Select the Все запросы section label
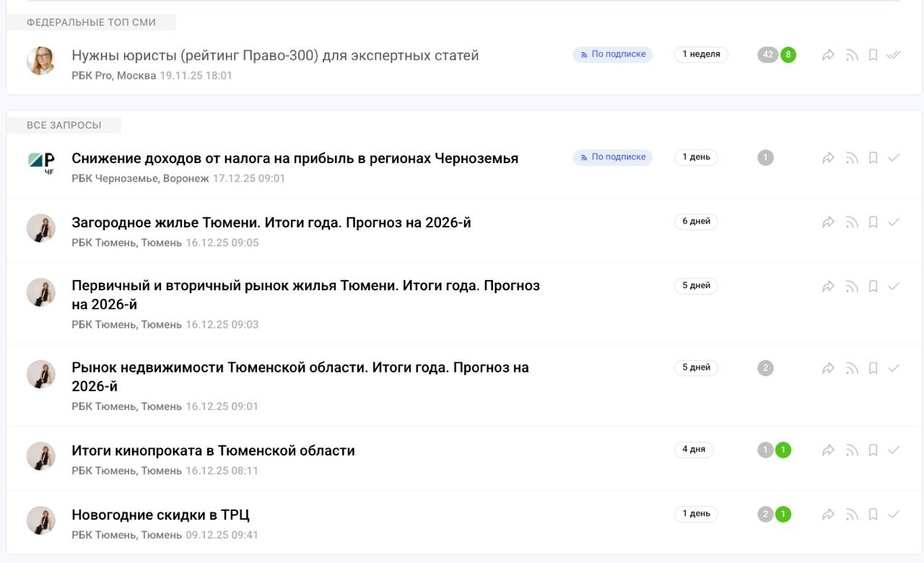 pos(64,125)
